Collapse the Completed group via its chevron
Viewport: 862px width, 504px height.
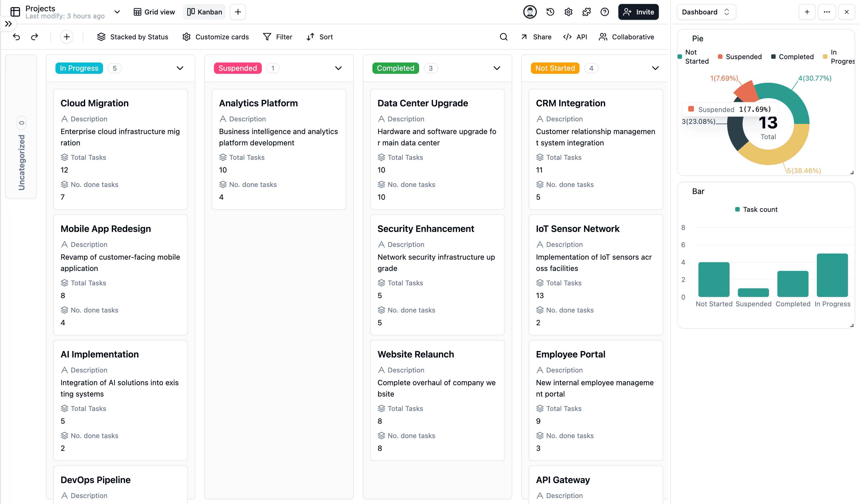point(497,68)
